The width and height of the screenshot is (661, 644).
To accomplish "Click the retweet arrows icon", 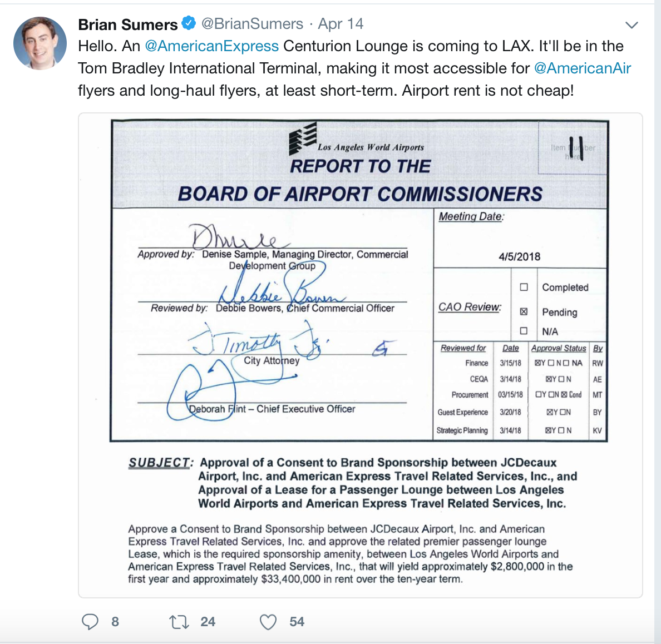I will (179, 622).
